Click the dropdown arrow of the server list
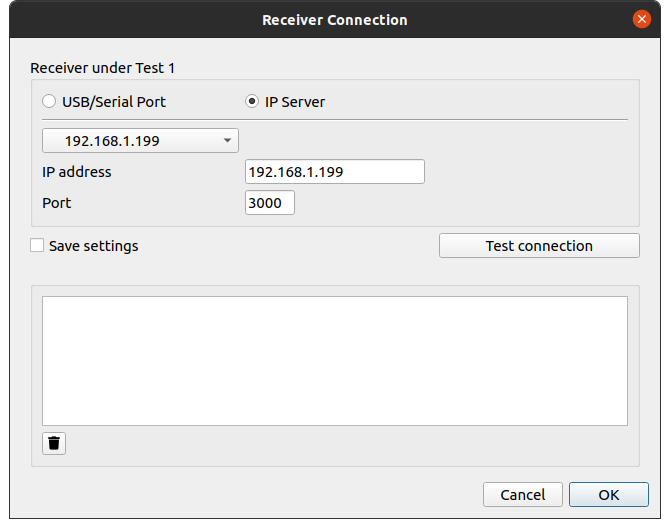The image size is (670, 528). coord(227,141)
